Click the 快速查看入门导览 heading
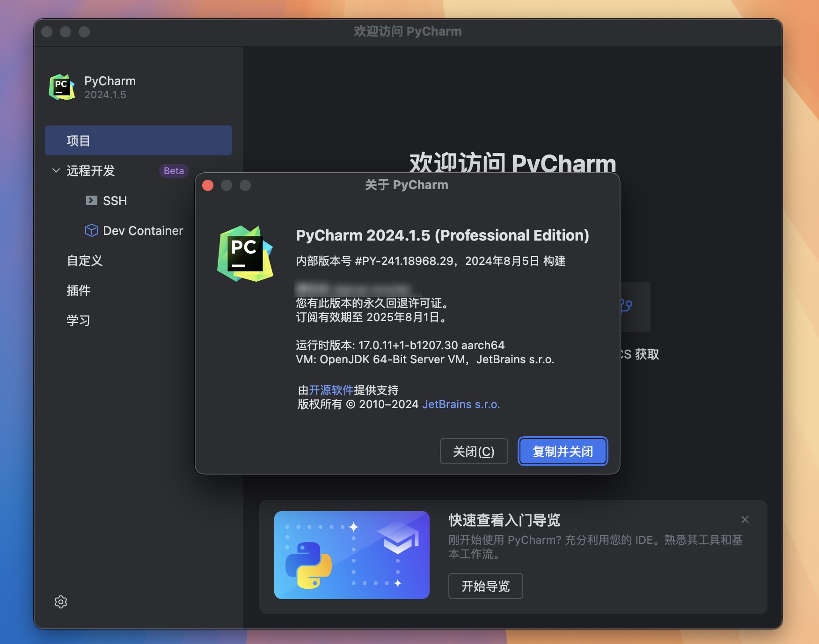 click(x=504, y=520)
